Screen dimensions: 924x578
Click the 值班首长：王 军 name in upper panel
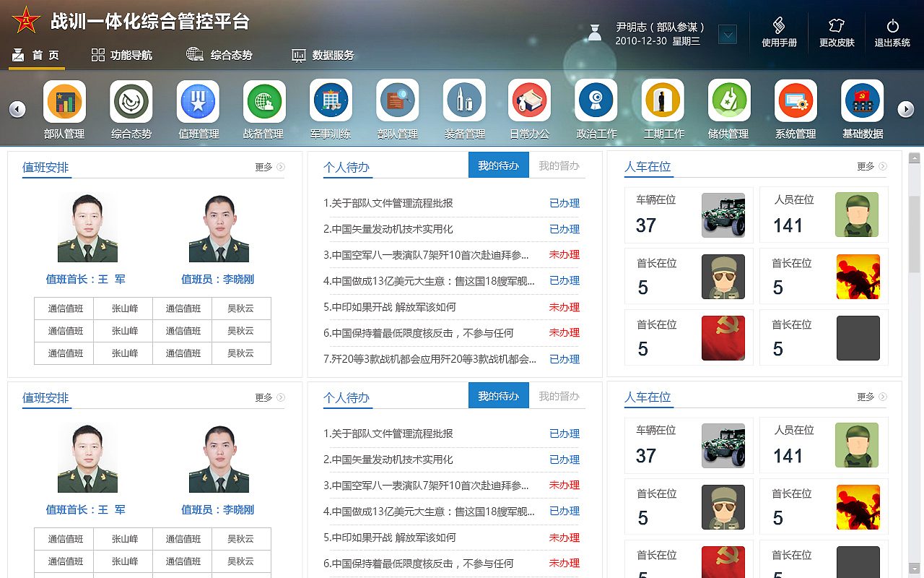coord(86,279)
